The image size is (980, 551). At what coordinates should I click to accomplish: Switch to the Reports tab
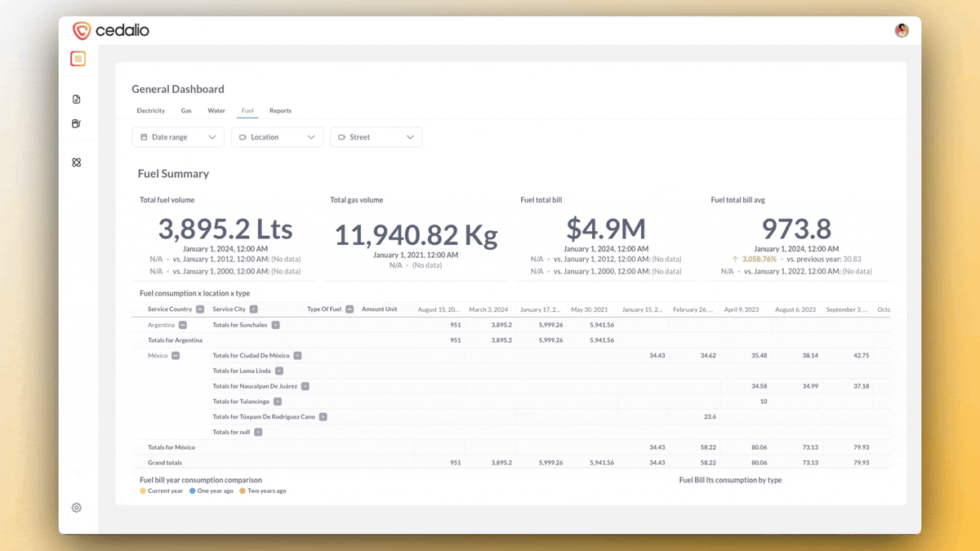280,110
